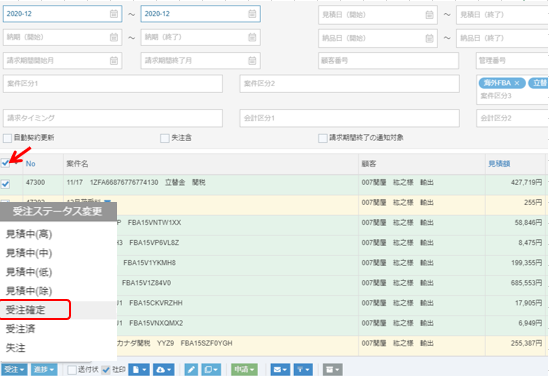Screen dimensions: 549x376
Task: Toggle the 失注含 checkbox
Action: (165, 138)
